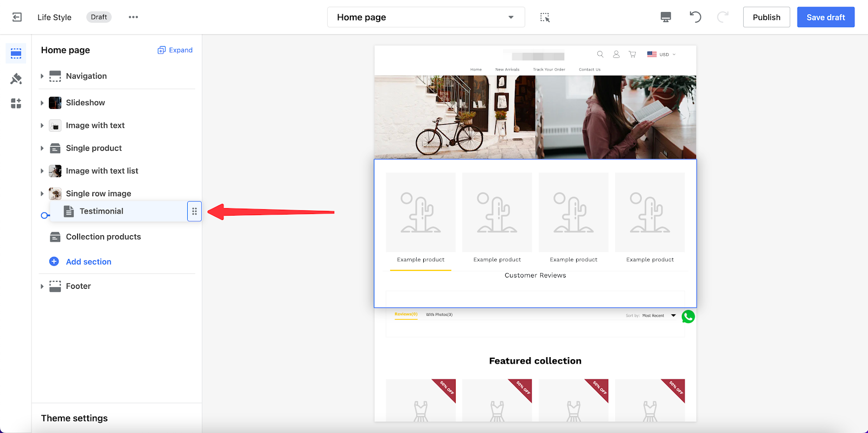Click the Footer section icon
The width and height of the screenshot is (868, 433).
tap(55, 286)
